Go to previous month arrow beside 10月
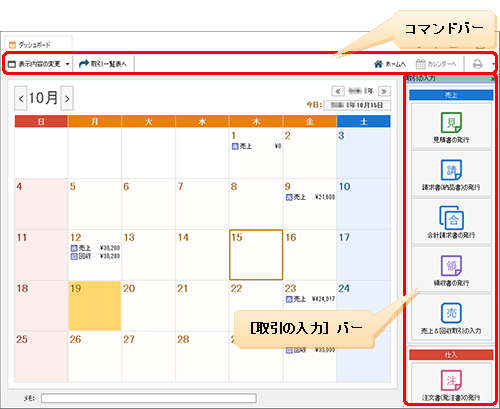 point(21,98)
